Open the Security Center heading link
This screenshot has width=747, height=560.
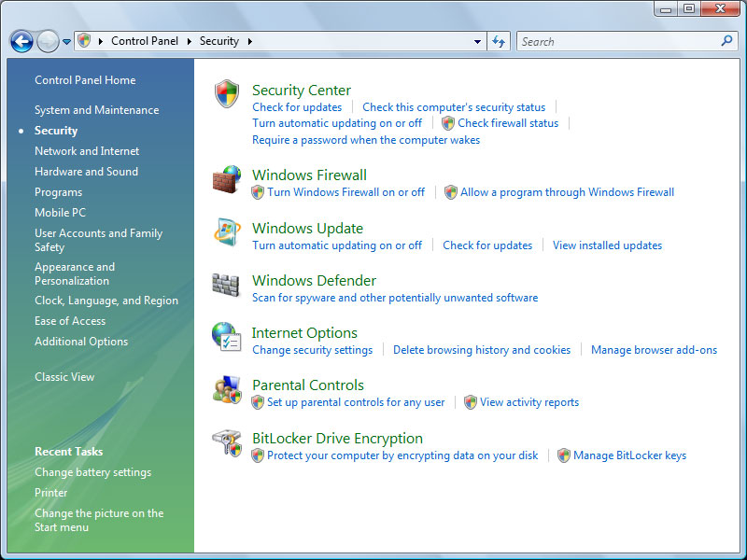point(302,90)
